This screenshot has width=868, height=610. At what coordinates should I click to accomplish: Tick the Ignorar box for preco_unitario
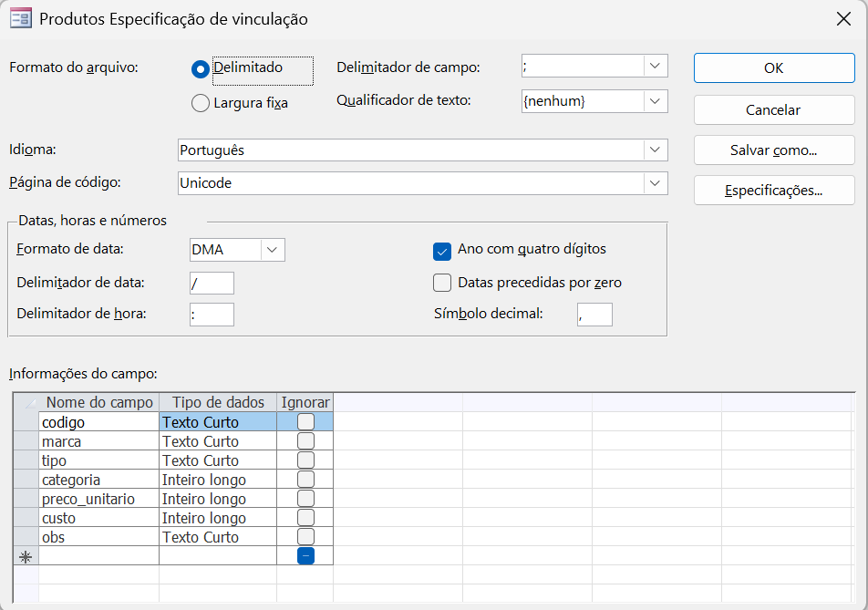[305, 499]
